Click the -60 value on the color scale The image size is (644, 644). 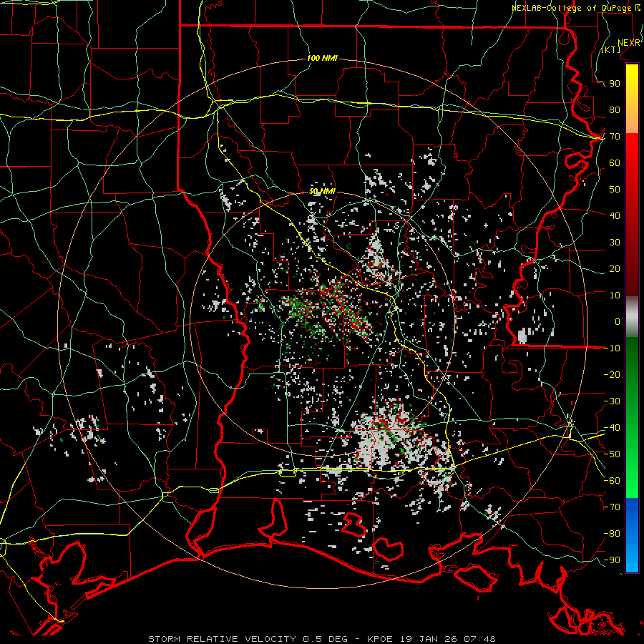(612, 481)
